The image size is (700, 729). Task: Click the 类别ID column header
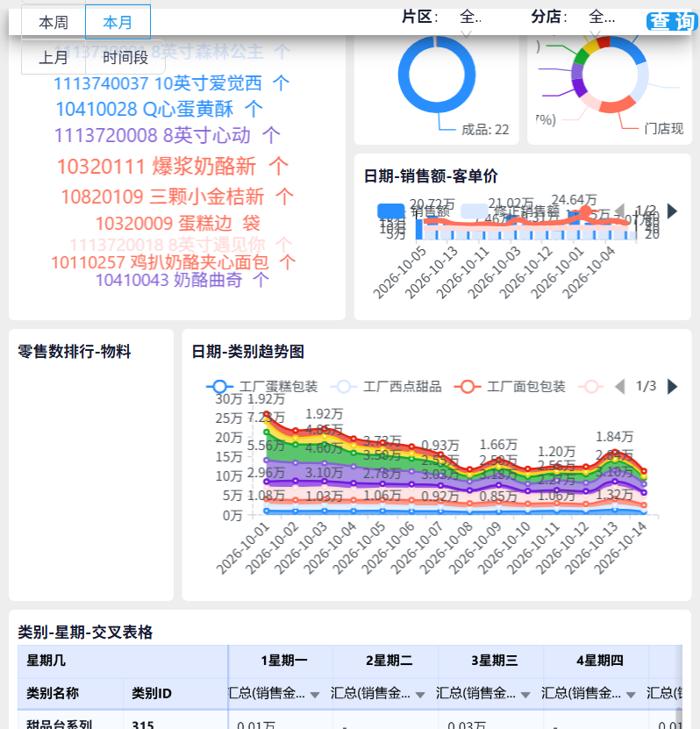175,693
